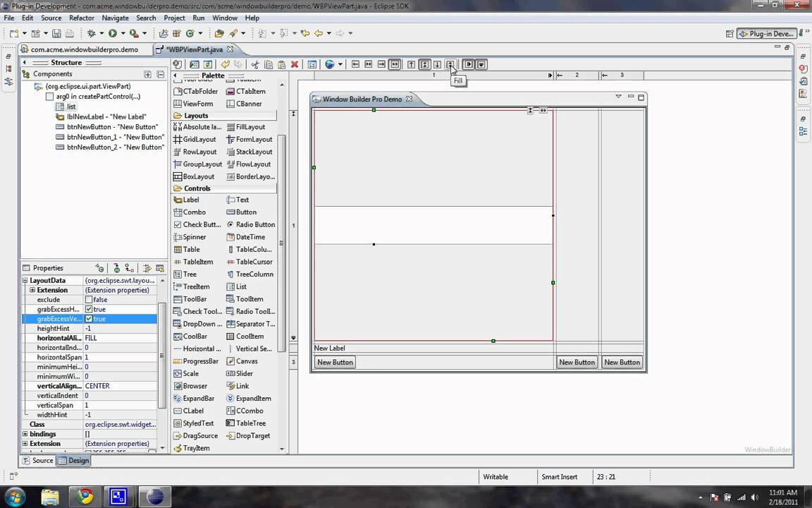
Task: Toggle the horizontal grab excess button
Action: coord(468,64)
